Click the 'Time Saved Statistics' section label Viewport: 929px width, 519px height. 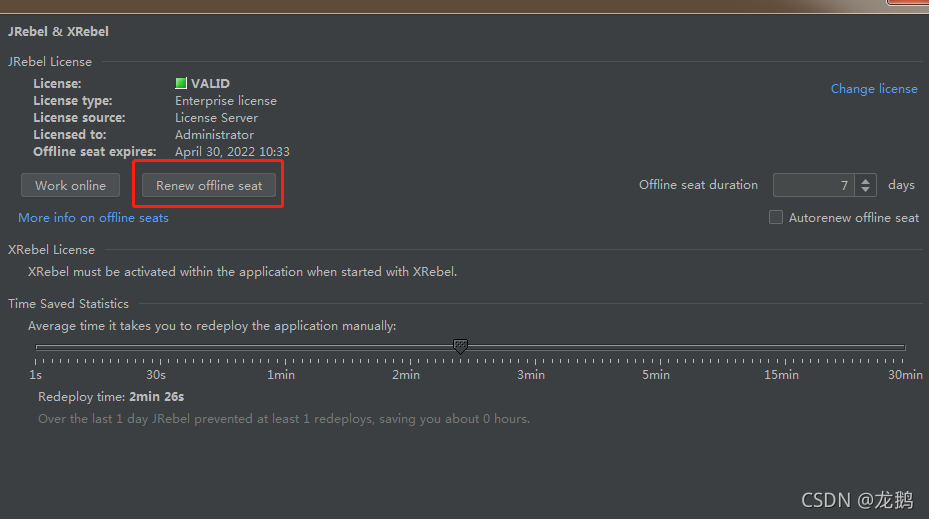point(68,304)
